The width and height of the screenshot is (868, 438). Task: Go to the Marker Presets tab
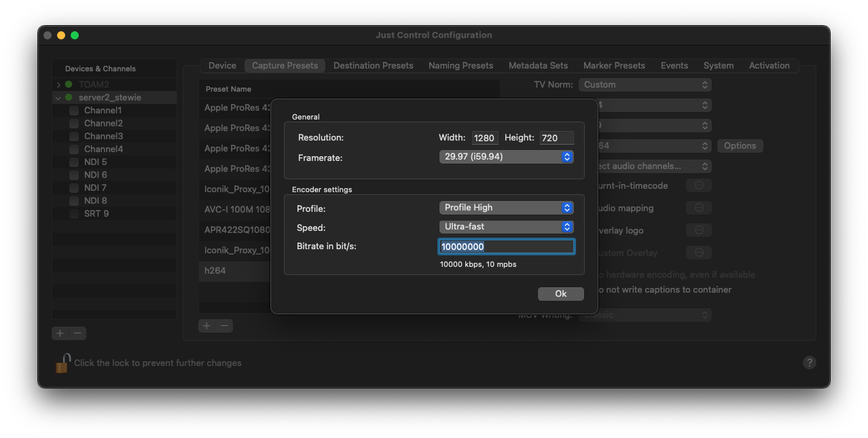614,66
